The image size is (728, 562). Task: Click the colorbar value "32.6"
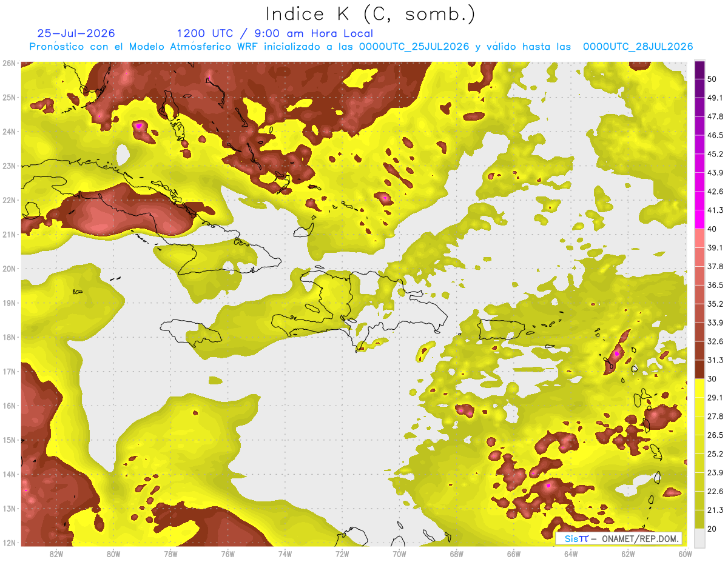pyautogui.click(x=715, y=341)
